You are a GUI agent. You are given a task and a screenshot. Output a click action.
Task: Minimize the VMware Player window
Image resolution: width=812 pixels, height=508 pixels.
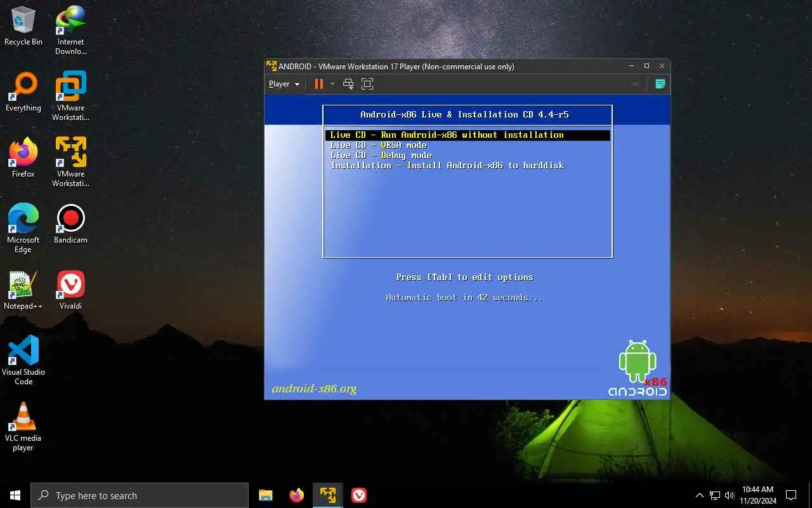(x=631, y=66)
